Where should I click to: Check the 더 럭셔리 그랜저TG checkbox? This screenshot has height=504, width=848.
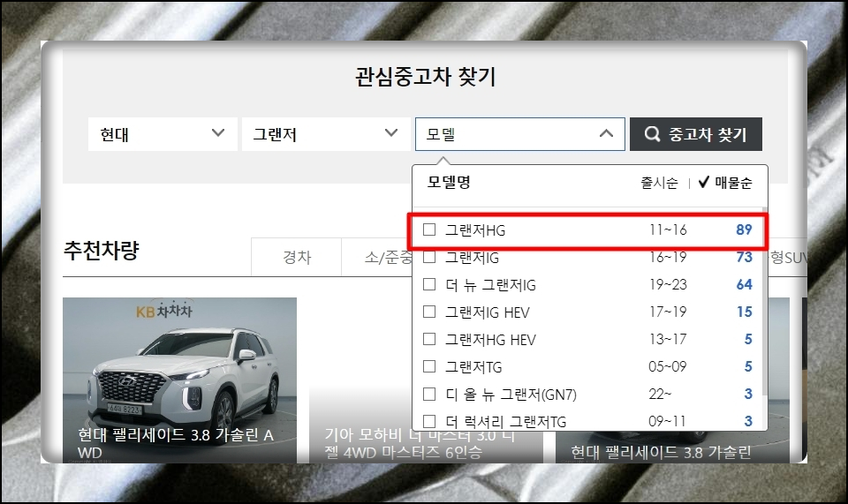coord(429,421)
